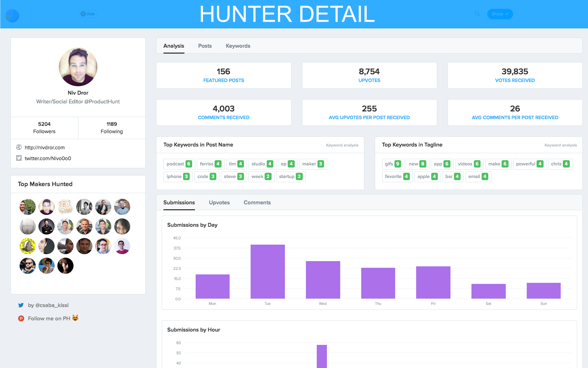This screenshot has height=368, width=588.
Task: Click Keyword analysis for Top Keywords in Tagline
Action: 560,145
